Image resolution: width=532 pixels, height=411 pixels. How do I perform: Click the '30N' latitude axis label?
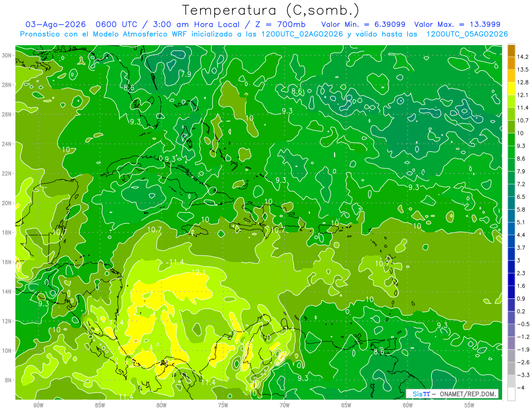pos(7,55)
